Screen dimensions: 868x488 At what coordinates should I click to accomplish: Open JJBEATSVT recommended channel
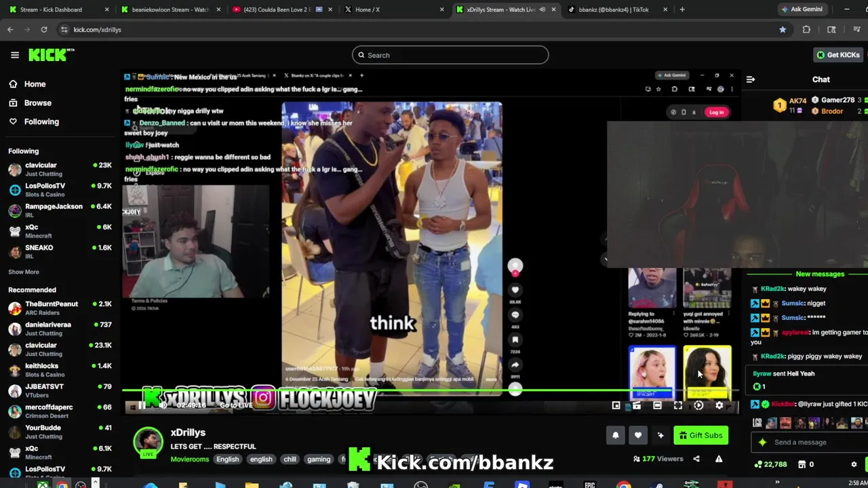coord(60,390)
